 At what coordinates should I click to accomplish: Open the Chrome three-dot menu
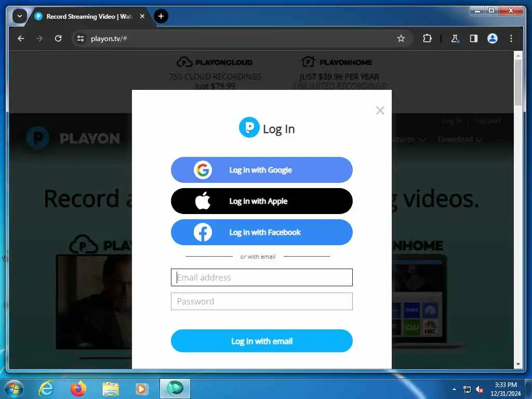click(x=511, y=38)
